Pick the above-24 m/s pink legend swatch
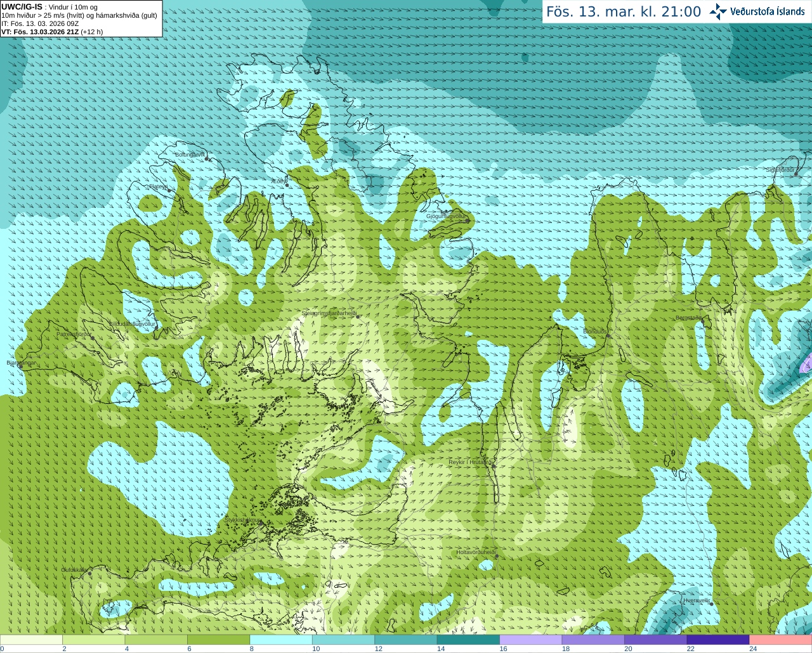Viewport: 812px width, 653px height. [x=781, y=640]
